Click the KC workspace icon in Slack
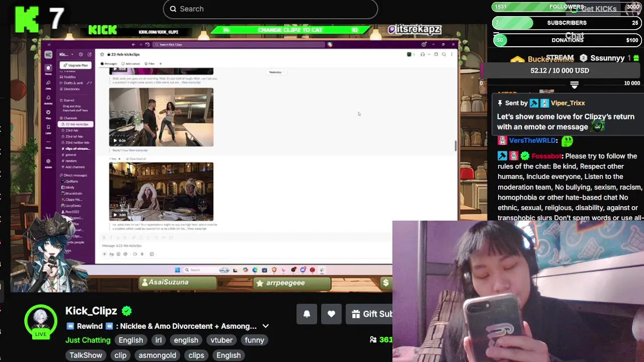Viewport: 644px width, 362px height. (x=48, y=54)
